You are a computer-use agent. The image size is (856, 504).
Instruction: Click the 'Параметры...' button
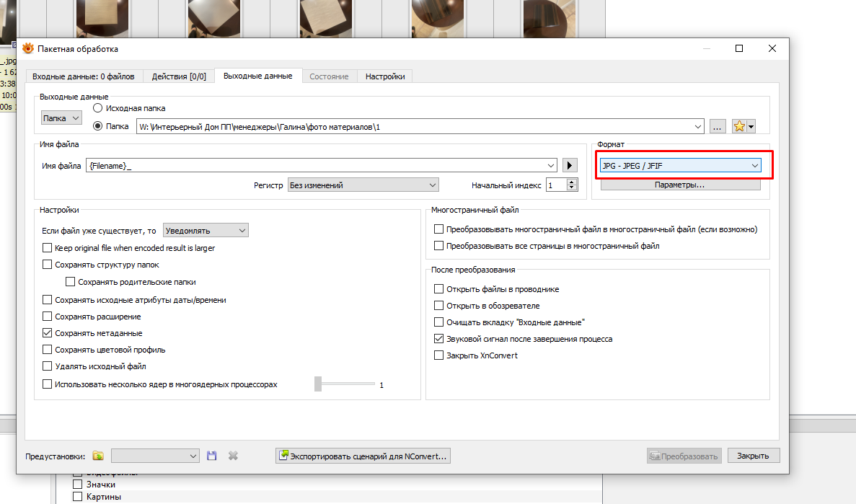point(679,185)
